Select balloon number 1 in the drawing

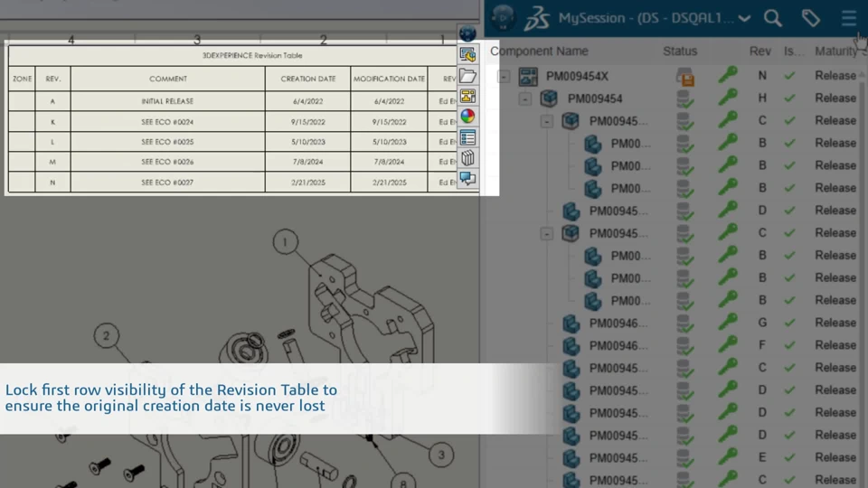[x=285, y=242]
